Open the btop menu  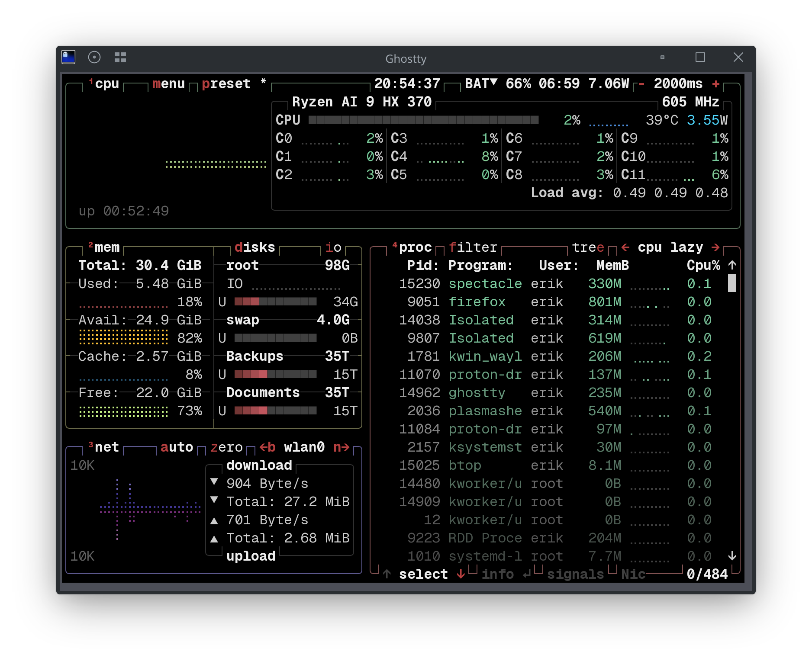(168, 83)
